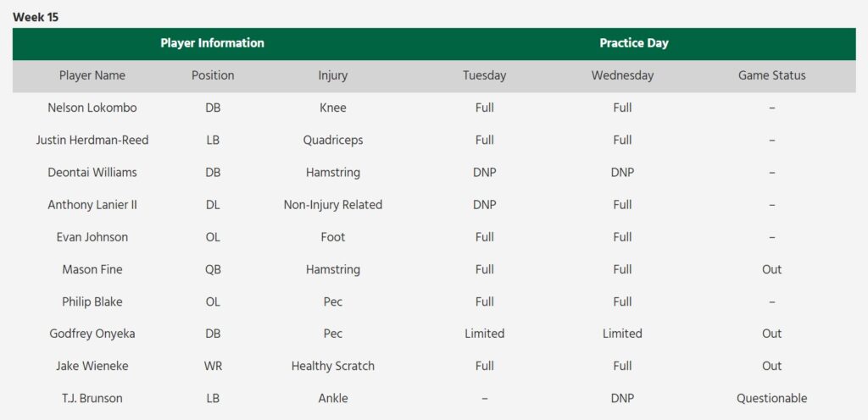Select the Injury column header
The image size is (868, 420).
(x=333, y=75)
